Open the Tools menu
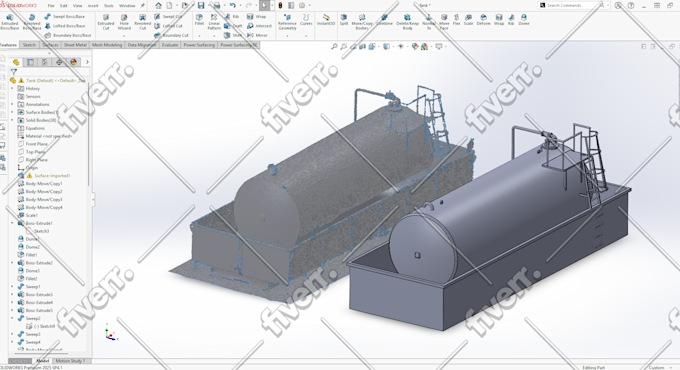The height and width of the screenshot is (370, 680). 108,6
